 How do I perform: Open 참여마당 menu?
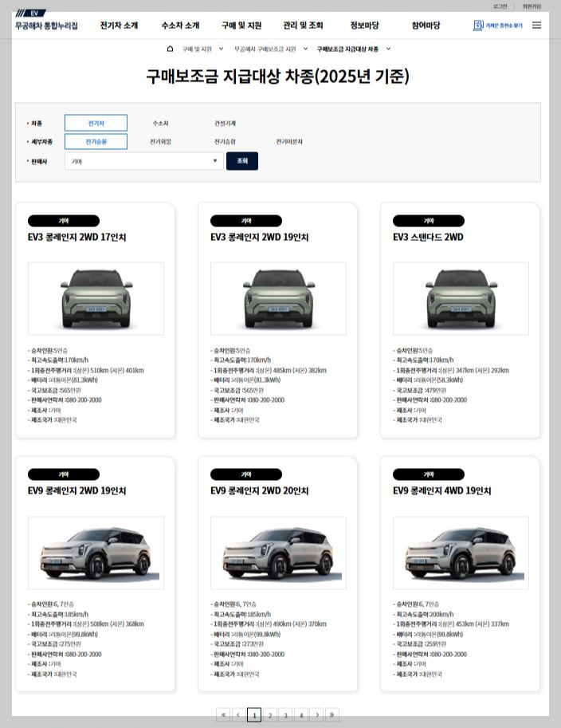pyautogui.click(x=426, y=26)
